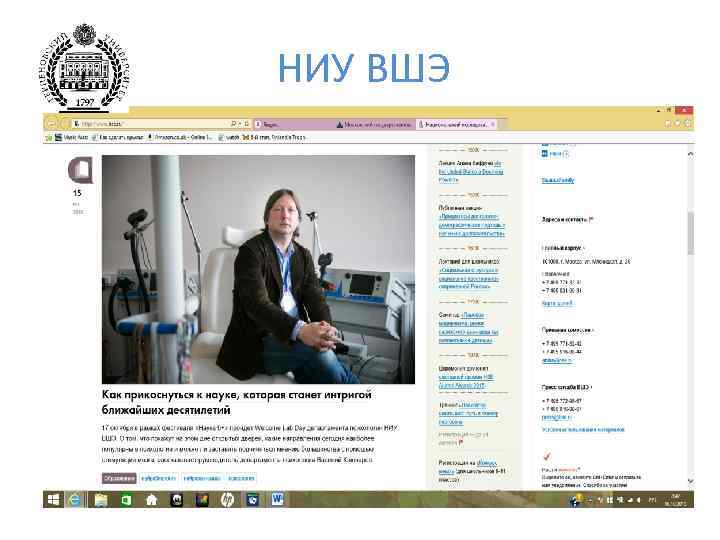Open the browser Tools gear icon
Screen dimensions: 720x540
687,124
